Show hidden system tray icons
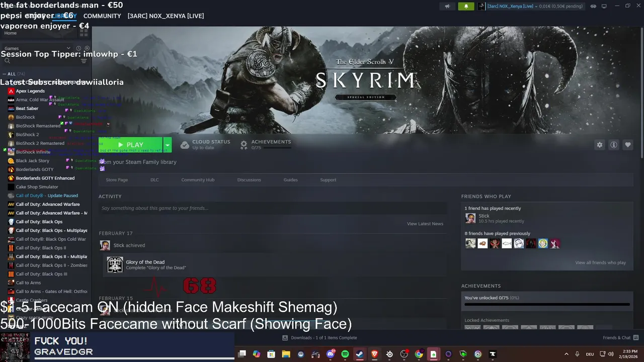Screen dimensions: 644x362 (x=566, y=354)
